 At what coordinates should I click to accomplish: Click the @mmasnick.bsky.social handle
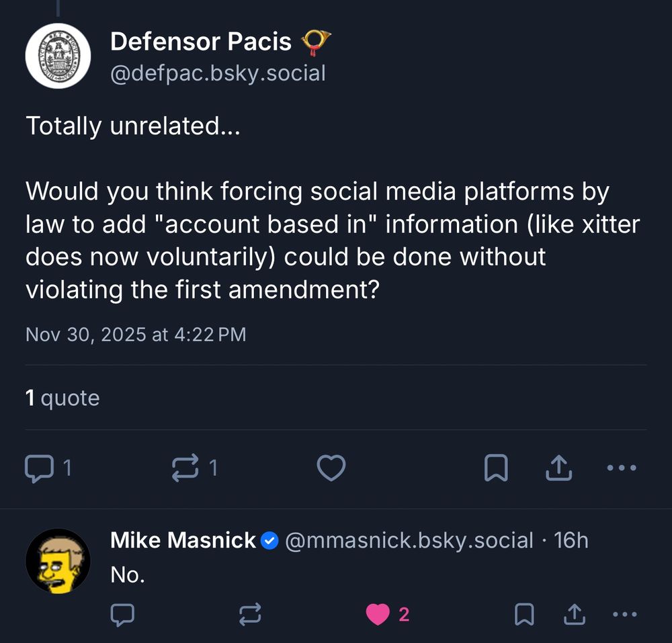(x=411, y=540)
